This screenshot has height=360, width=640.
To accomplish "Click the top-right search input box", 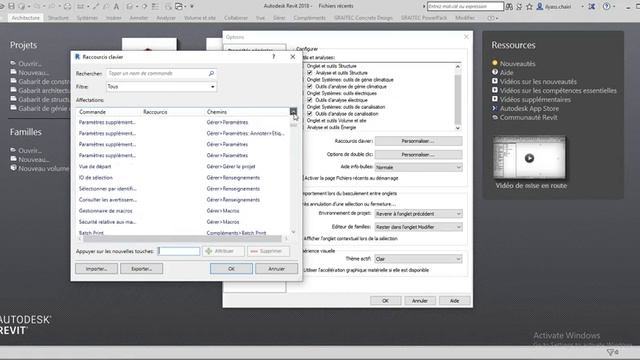I will click(x=465, y=6).
